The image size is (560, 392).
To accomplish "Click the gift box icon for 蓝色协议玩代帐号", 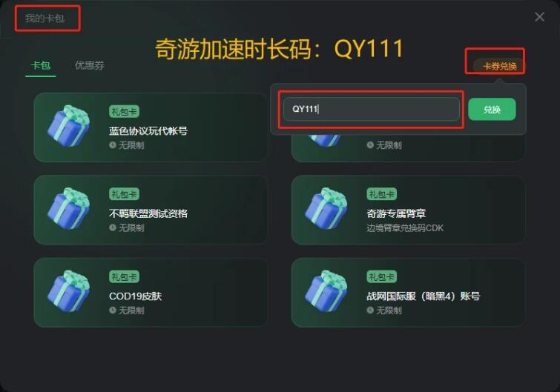I will tap(68, 126).
